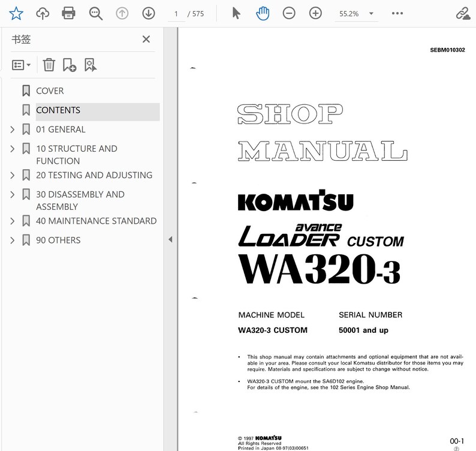Click the bookmark ribbon icon beside COVER
Image resolution: width=476 pixels, height=451 pixels.
coord(26,91)
